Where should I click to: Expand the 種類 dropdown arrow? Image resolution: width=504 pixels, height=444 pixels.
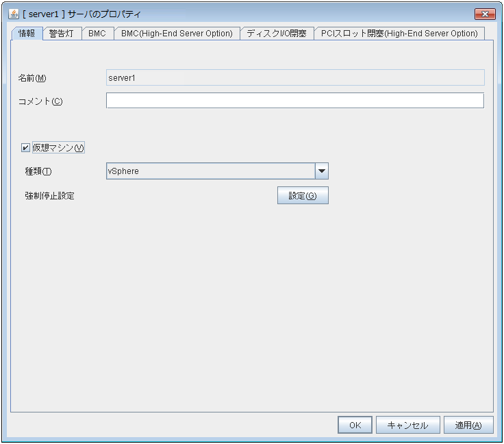pos(321,171)
